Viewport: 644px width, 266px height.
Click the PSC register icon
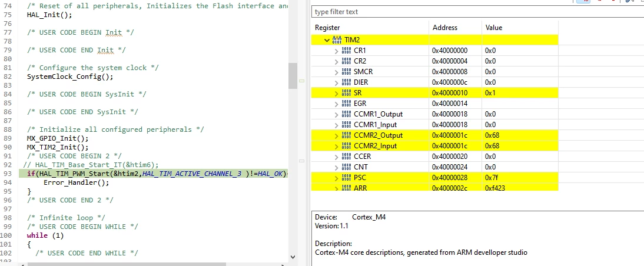(x=346, y=178)
